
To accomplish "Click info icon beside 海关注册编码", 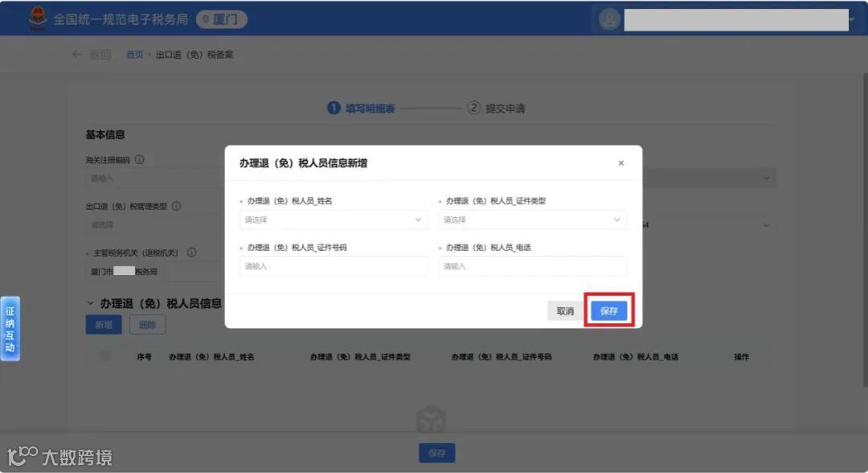I will click(x=140, y=159).
